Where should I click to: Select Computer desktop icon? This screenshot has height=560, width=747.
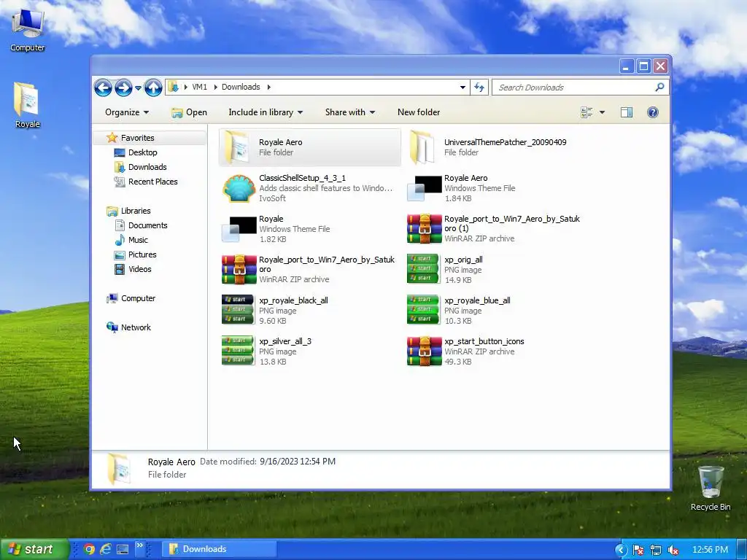pyautogui.click(x=28, y=29)
